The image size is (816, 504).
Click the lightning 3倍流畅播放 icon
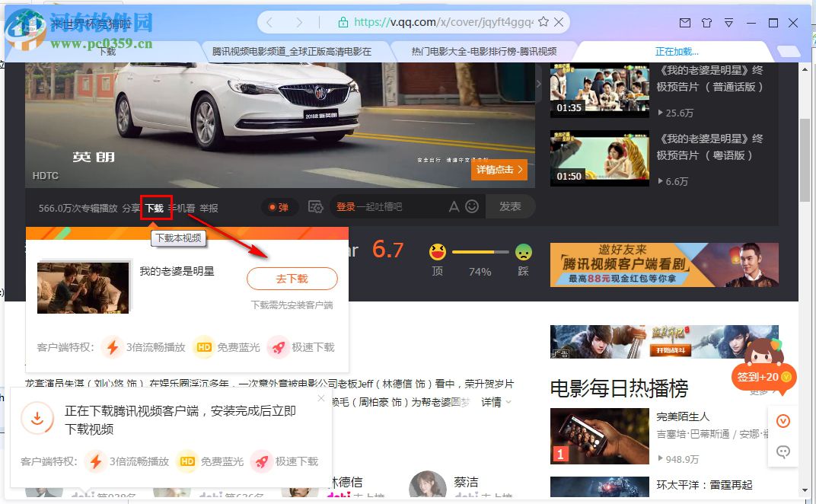pyautogui.click(x=112, y=346)
